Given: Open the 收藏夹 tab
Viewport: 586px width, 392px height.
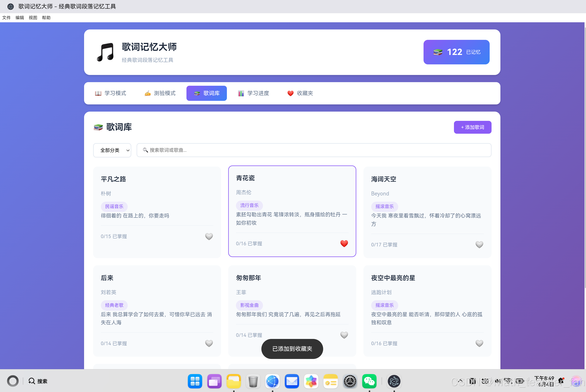Looking at the screenshot, I should [x=300, y=93].
